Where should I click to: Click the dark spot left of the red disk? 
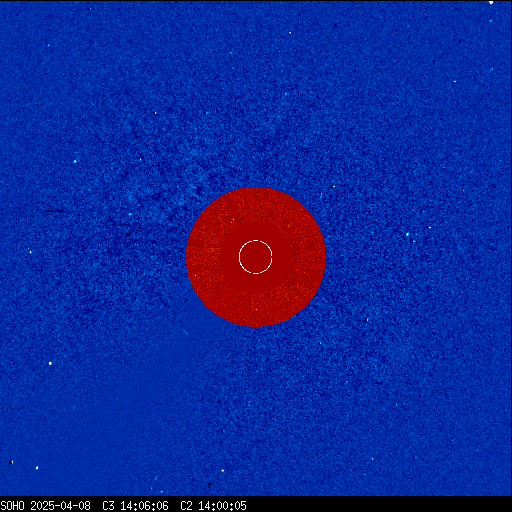coord(127,235)
